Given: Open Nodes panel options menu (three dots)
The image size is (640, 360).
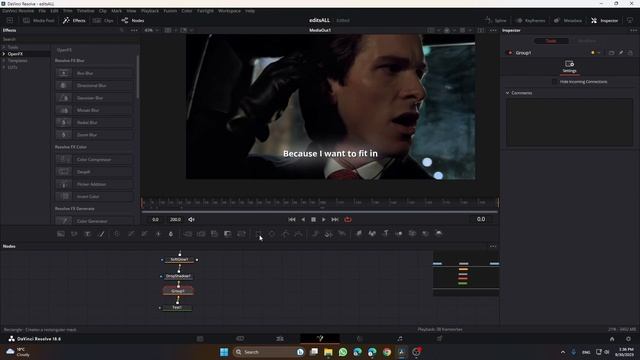Looking at the screenshot, I should [493, 247].
